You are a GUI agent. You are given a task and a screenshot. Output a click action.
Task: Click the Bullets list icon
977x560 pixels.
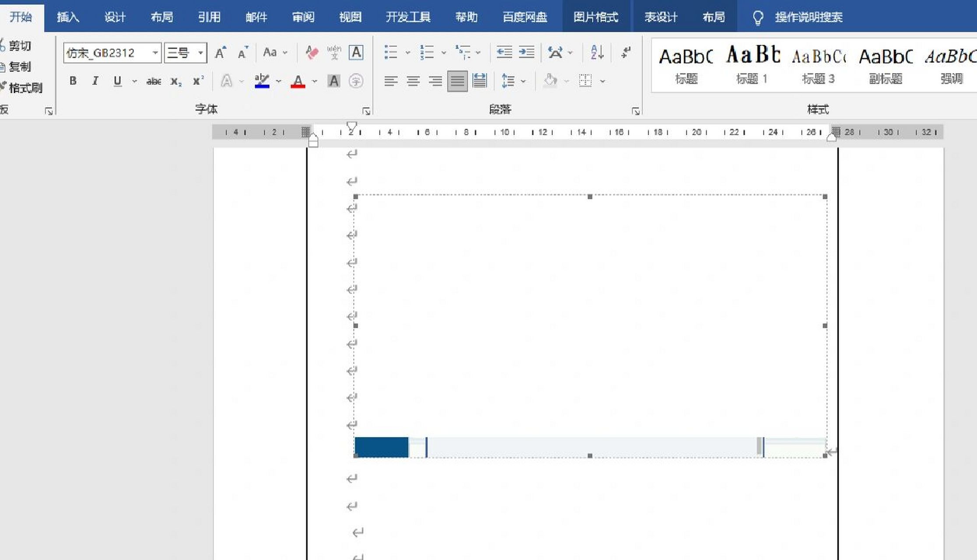click(x=390, y=52)
